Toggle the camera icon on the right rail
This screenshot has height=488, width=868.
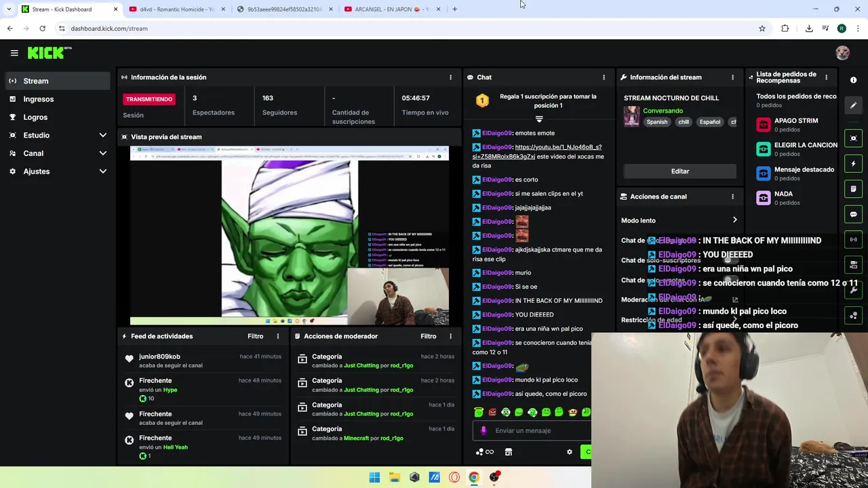pos(853,264)
